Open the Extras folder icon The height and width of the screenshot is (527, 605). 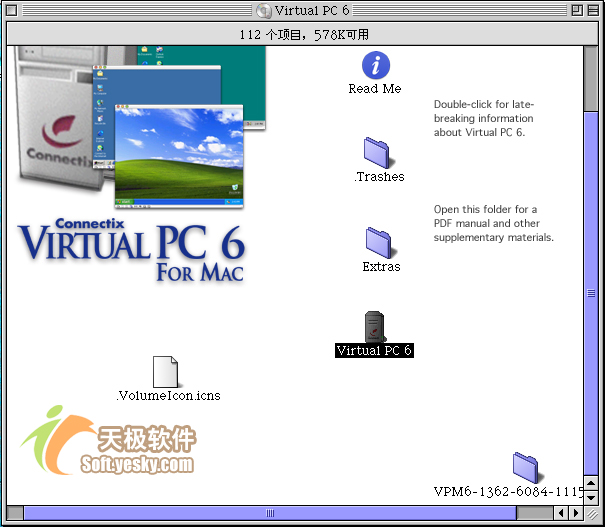[x=379, y=242]
